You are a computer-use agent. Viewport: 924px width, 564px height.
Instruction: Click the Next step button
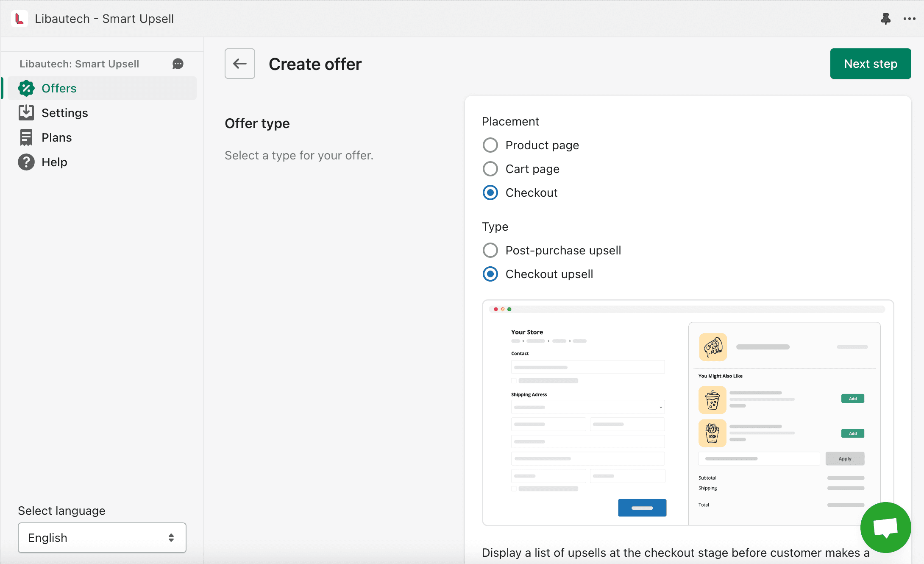click(x=871, y=64)
